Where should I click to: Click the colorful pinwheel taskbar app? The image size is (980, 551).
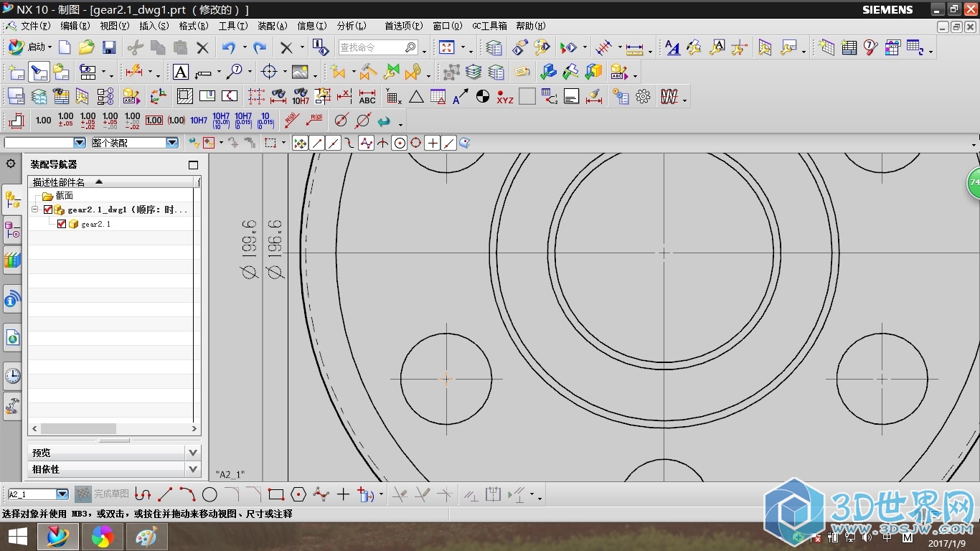click(x=103, y=537)
